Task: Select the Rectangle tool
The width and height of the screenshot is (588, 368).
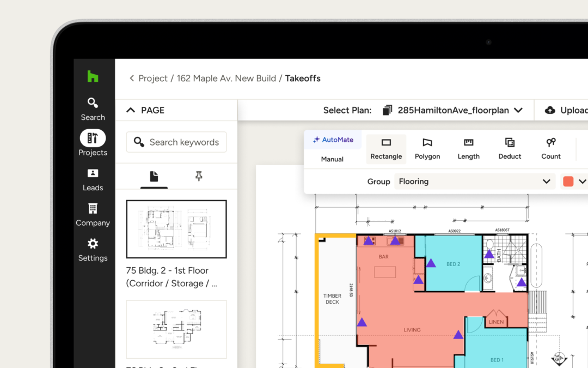Action: [x=386, y=149]
